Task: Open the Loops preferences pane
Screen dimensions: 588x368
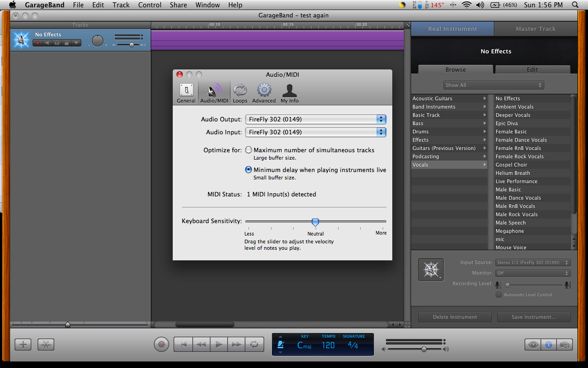Action: (240, 93)
